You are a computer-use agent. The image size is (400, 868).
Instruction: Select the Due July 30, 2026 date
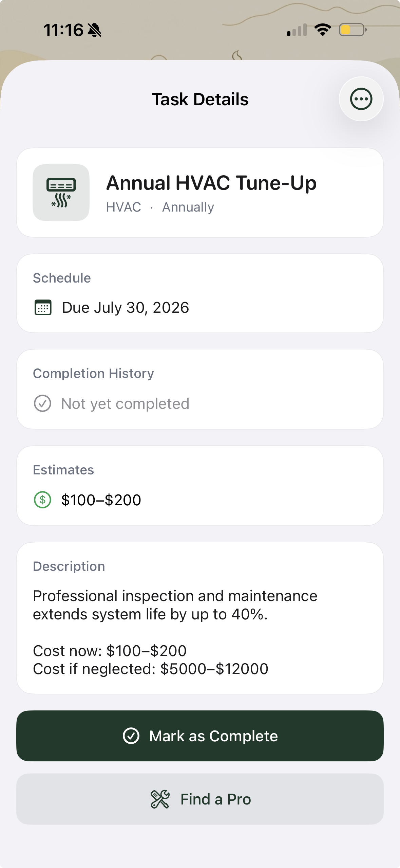126,308
